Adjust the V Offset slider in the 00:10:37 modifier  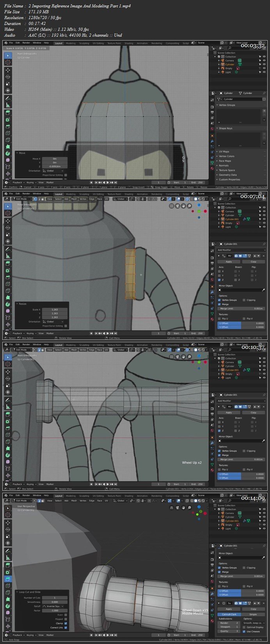[242, 478]
